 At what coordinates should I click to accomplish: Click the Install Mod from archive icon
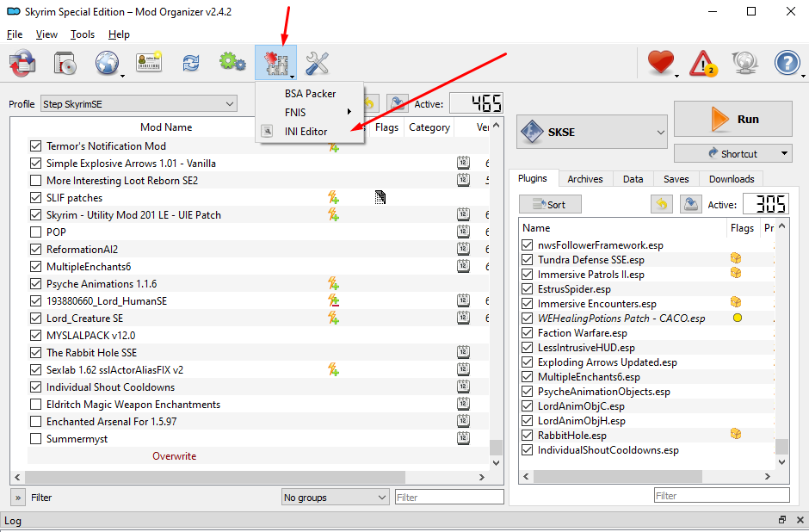pyautogui.click(x=22, y=63)
